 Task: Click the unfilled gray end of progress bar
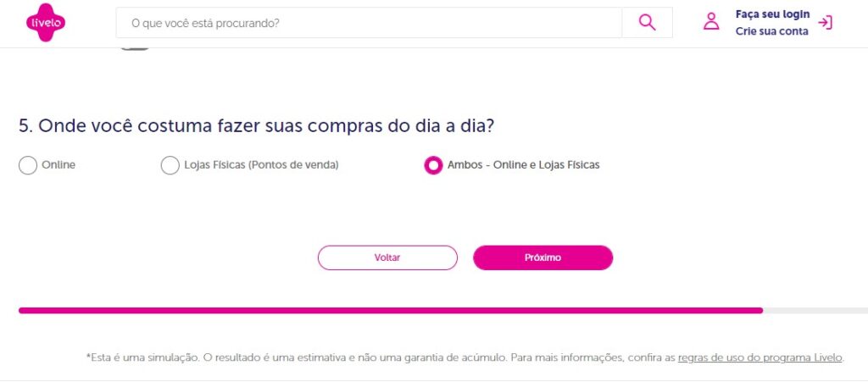815,311
